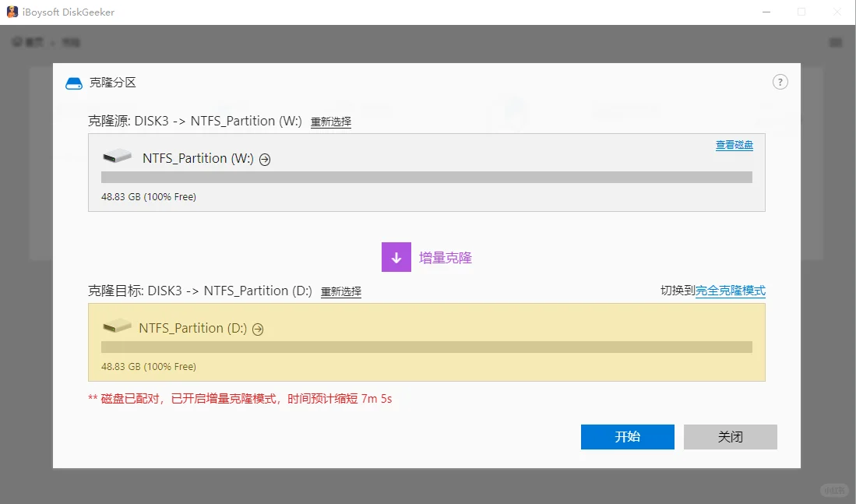Click the purple down arrow clone icon
This screenshot has width=856, height=504.
tap(396, 257)
